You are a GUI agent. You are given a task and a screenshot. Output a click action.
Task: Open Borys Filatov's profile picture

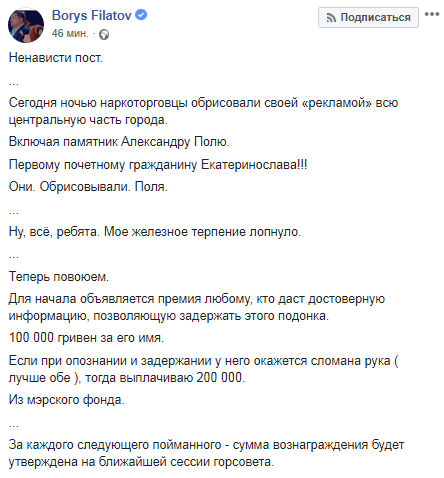pos(26,25)
